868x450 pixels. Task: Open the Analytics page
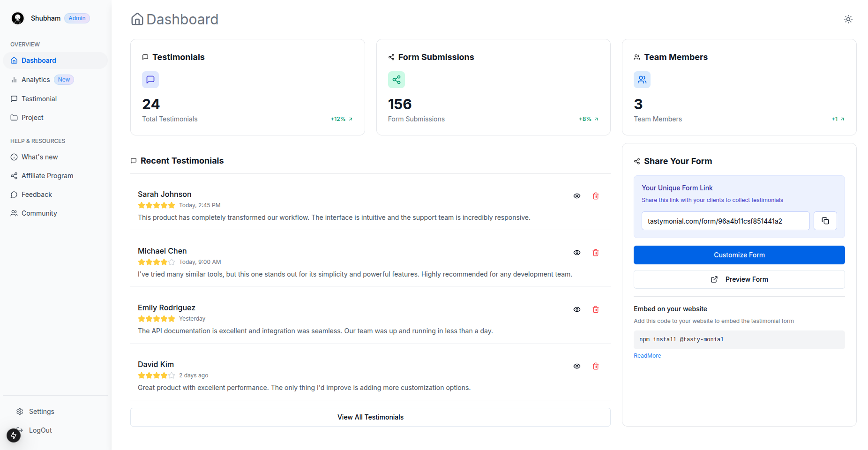36,80
